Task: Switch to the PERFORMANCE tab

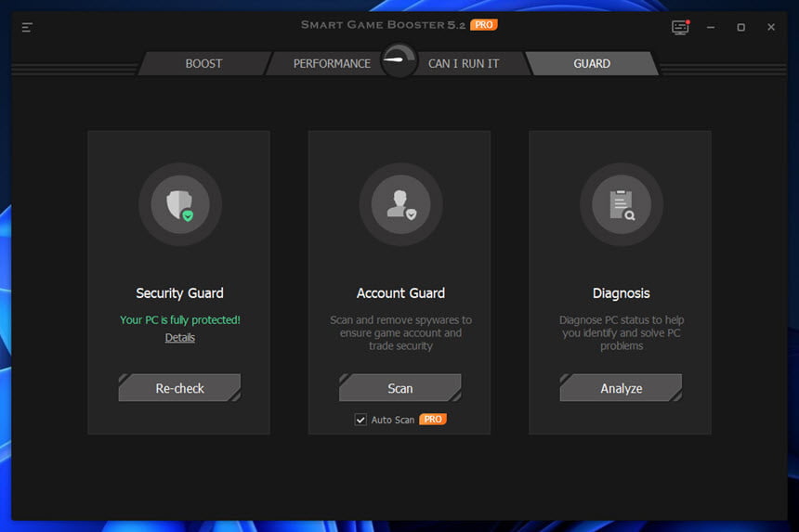Action: tap(332, 64)
